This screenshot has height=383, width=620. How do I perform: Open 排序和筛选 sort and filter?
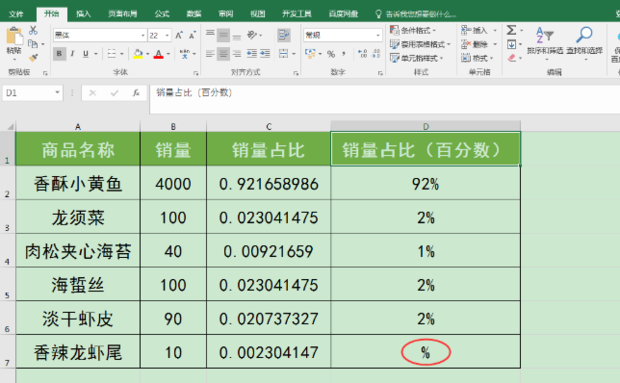coord(545,42)
